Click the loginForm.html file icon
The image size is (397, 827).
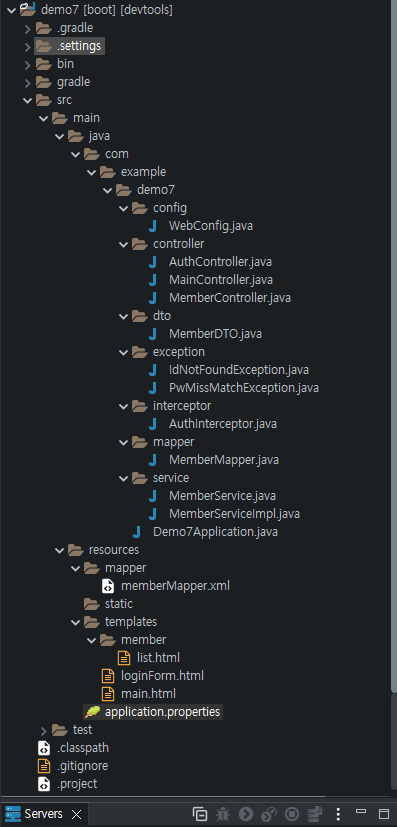108,676
